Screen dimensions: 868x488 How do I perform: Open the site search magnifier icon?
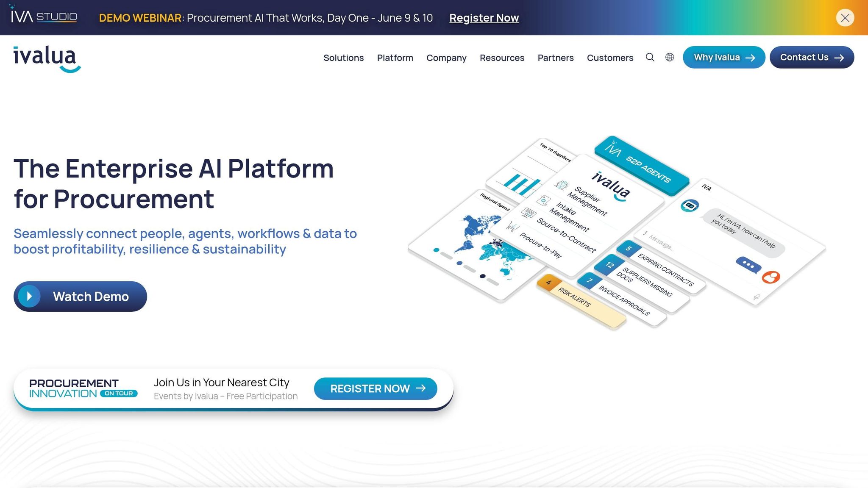click(x=650, y=57)
